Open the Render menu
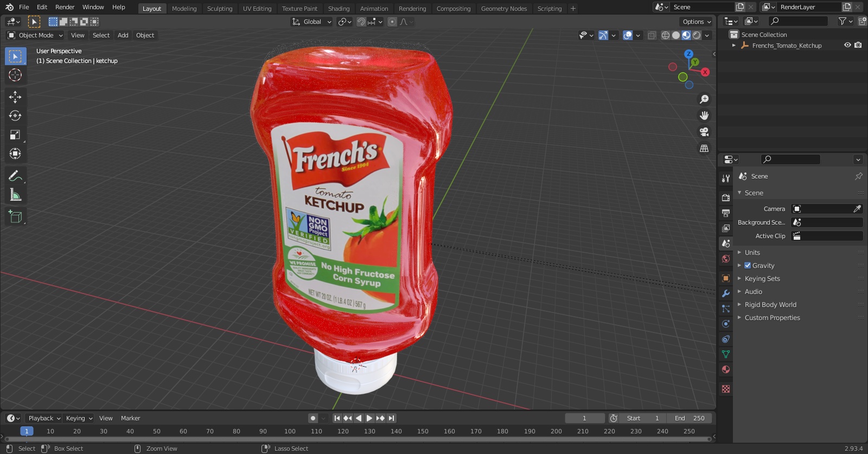This screenshot has width=868, height=454. [x=65, y=7]
